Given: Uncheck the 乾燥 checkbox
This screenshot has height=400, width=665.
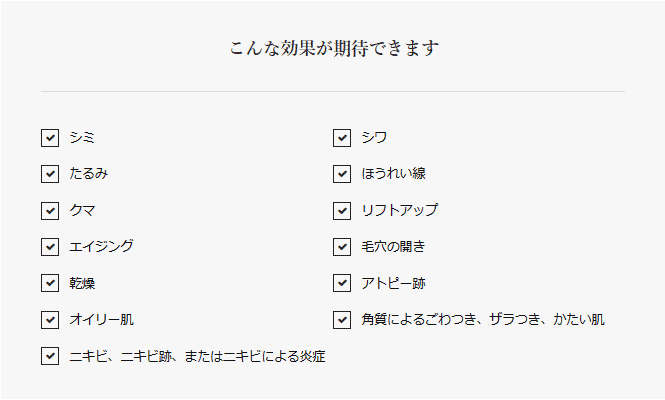Looking at the screenshot, I should point(50,283).
